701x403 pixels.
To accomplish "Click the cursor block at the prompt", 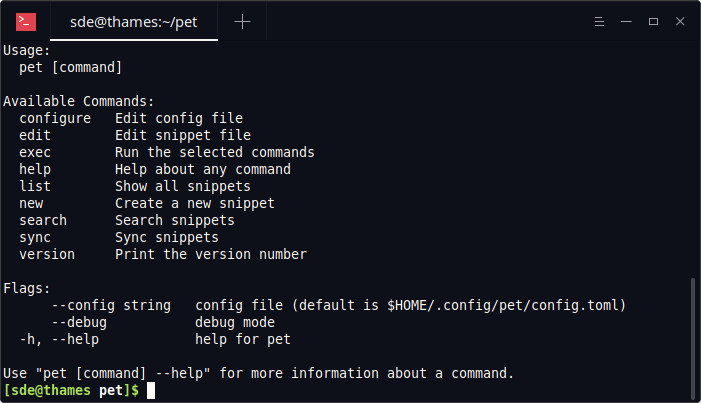I will [151, 390].
